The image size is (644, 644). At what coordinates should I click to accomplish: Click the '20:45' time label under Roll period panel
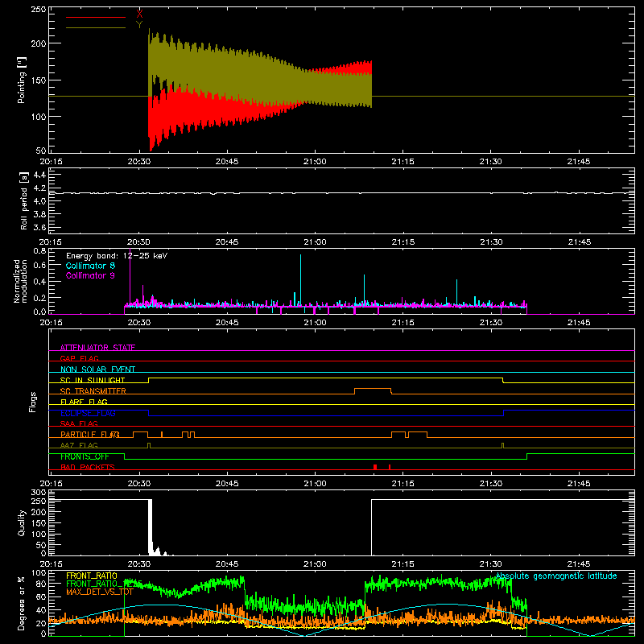click(x=227, y=242)
